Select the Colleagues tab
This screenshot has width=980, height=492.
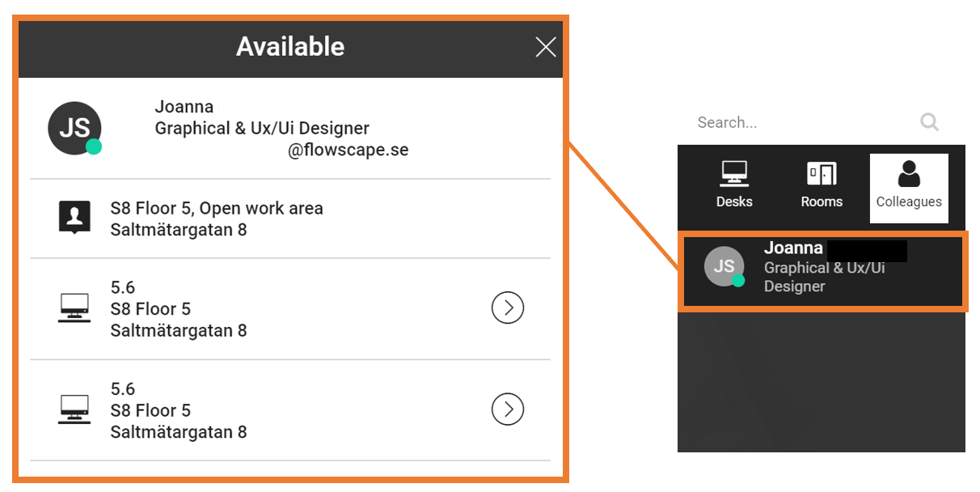pyautogui.click(x=909, y=189)
